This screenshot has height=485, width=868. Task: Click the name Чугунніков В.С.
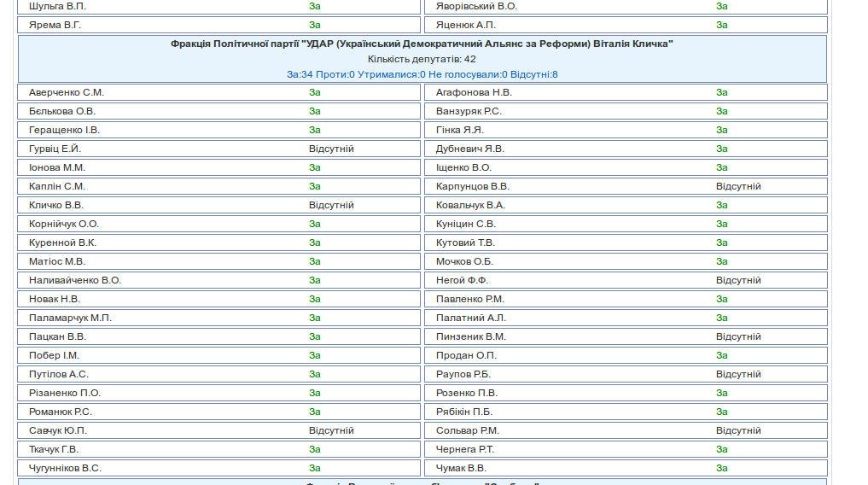[x=65, y=469]
